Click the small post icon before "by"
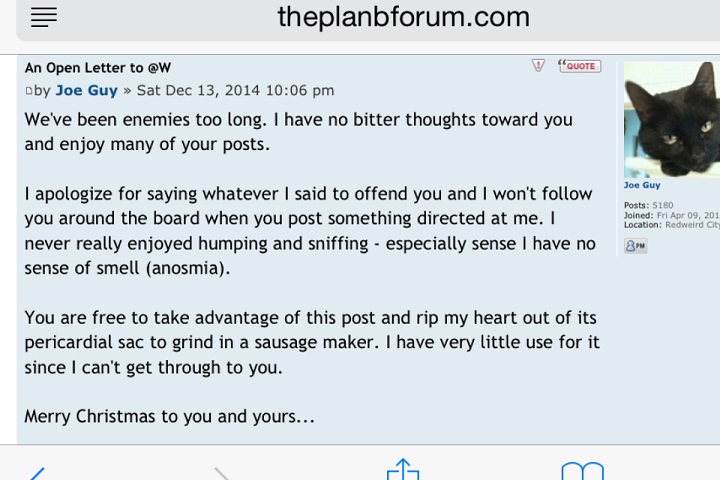The width and height of the screenshot is (720, 480). click(x=29, y=91)
